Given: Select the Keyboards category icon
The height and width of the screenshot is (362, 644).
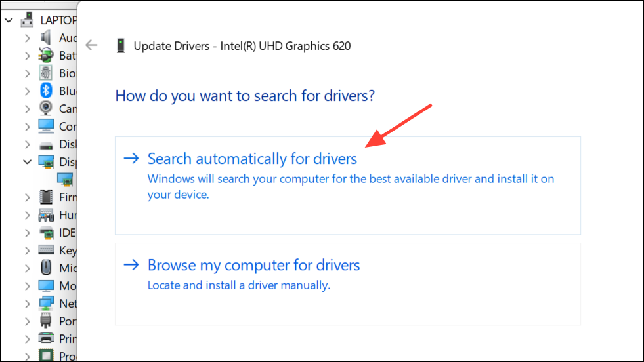Looking at the screenshot, I should 47,250.
